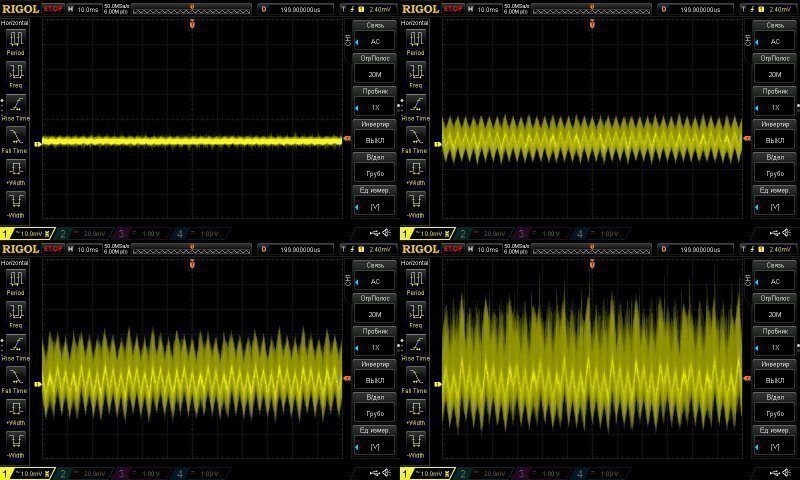The image size is (800, 480).
Task: Open the Ед.измер [V] units option in the bottom-right capture
Action: point(774,441)
